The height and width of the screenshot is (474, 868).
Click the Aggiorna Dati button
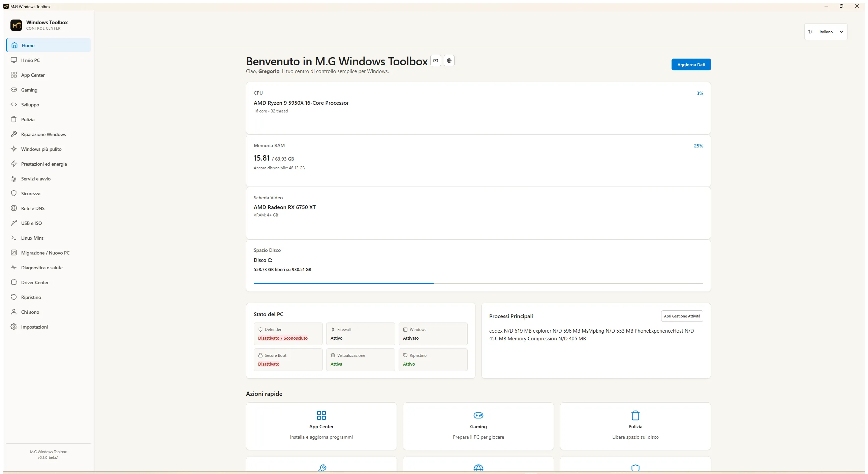pyautogui.click(x=691, y=65)
